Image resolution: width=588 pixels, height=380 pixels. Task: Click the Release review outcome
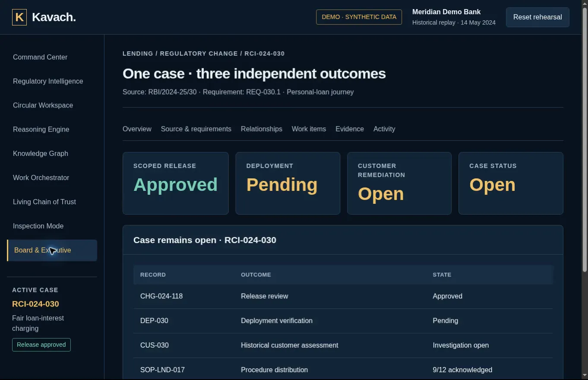[264, 296]
